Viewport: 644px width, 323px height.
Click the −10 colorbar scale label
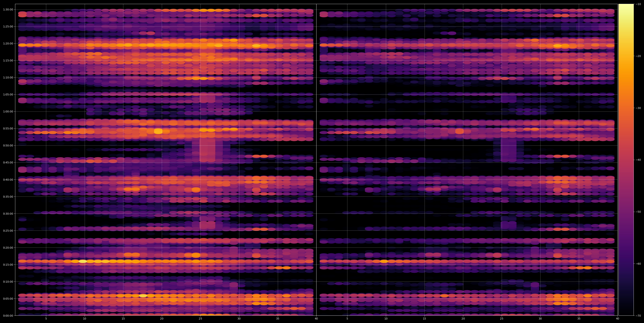click(638, 4)
